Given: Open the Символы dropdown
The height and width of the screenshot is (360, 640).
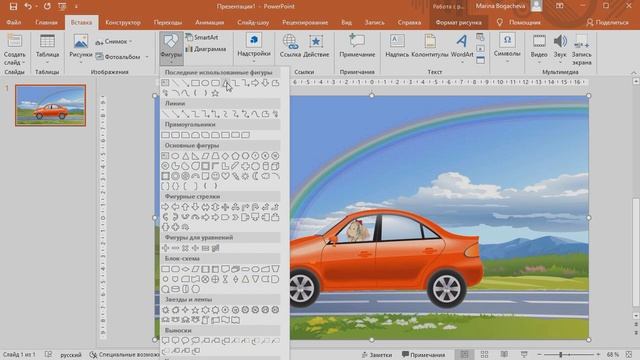Looking at the screenshot, I should (x=507, y=49).
